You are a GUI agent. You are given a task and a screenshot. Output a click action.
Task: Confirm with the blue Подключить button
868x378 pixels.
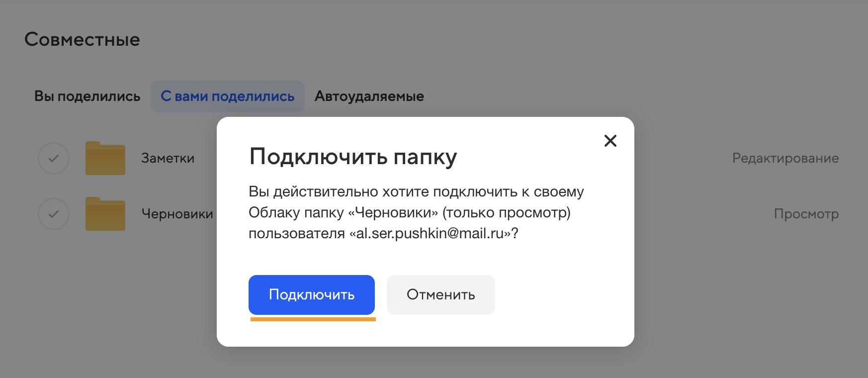[312, 294]
